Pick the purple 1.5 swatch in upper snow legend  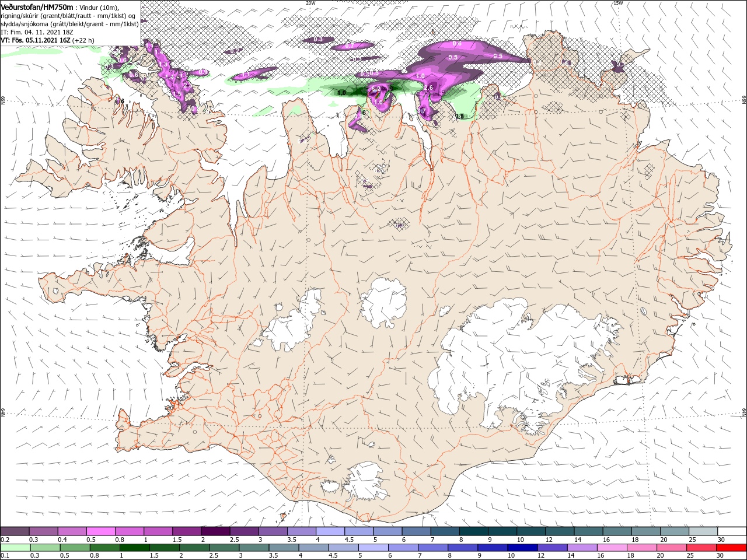pyautogui.click(x=186, y=531)
